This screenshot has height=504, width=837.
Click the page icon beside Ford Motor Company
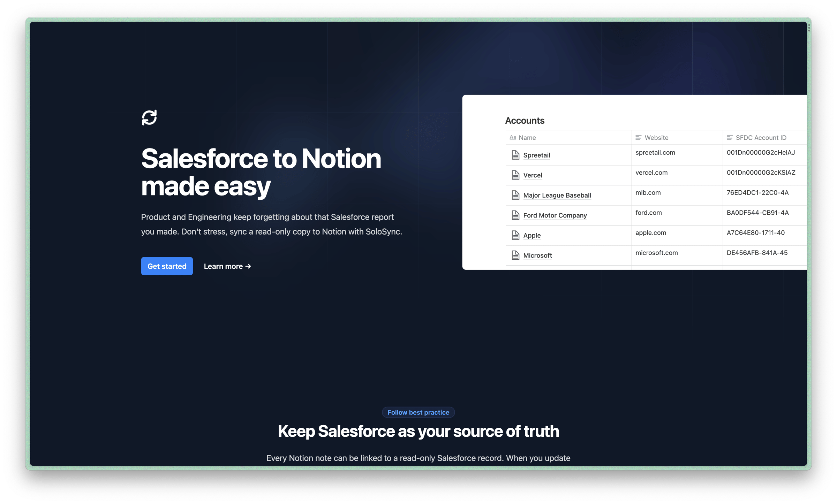point(515,215)
